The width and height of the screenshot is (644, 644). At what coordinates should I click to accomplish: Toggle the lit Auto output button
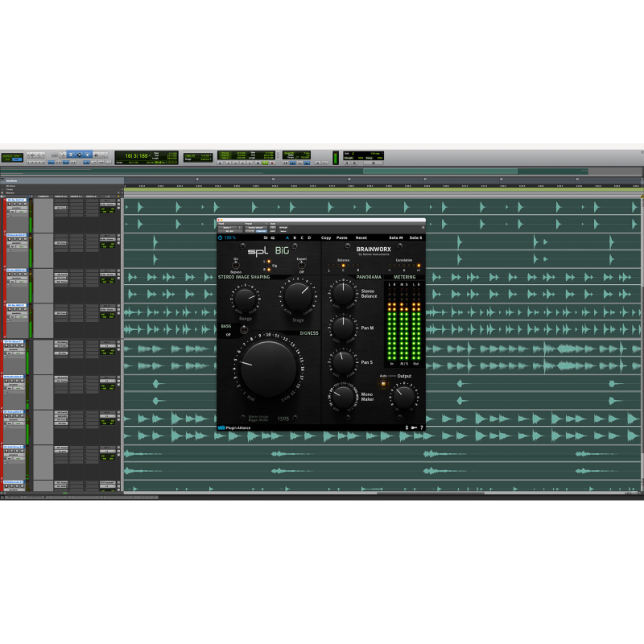click(x=383, y=384)
